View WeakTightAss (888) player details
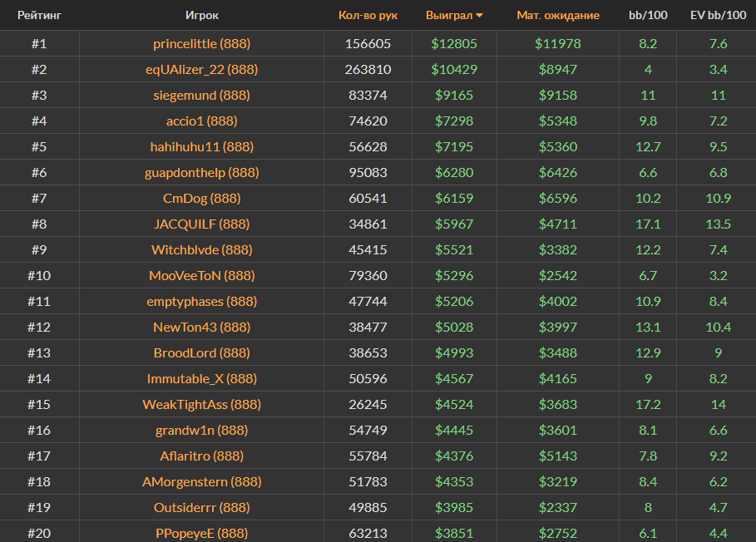756x542 pixels. point(201,404)
